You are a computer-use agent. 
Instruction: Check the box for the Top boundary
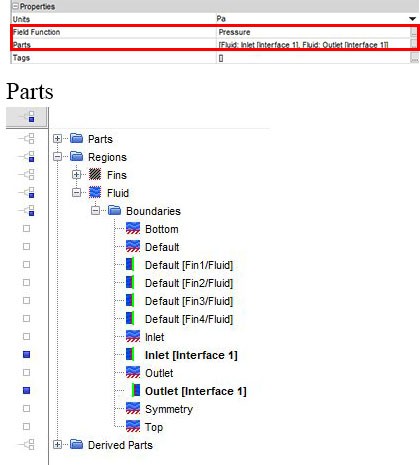pyautogui.click(x=26, y=427)
